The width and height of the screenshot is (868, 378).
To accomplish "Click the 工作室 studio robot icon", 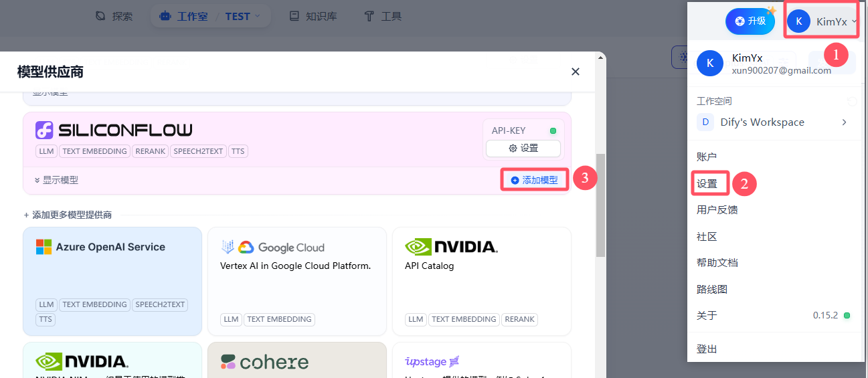I will point(165,16).
